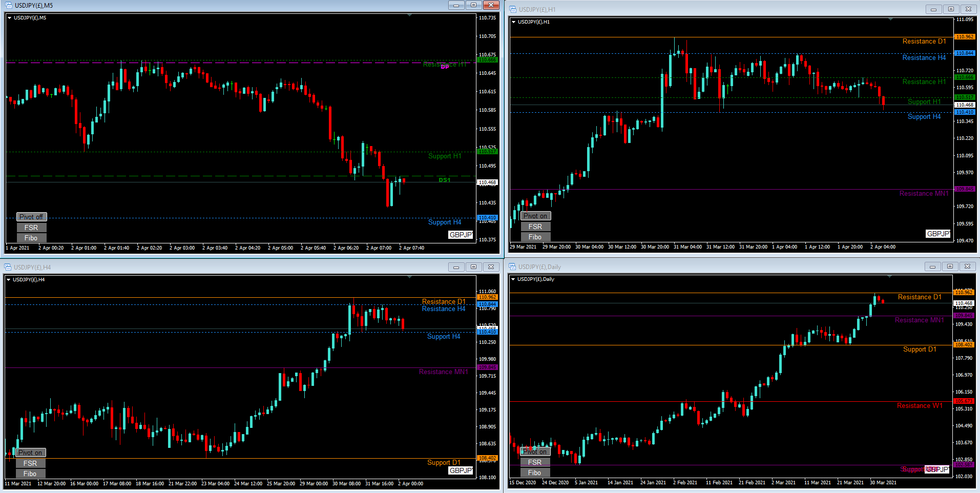Select the green 'DS1' label on the M5 chart
The height and width of the screenshot is (493, 980).
[x=445, y=180]
